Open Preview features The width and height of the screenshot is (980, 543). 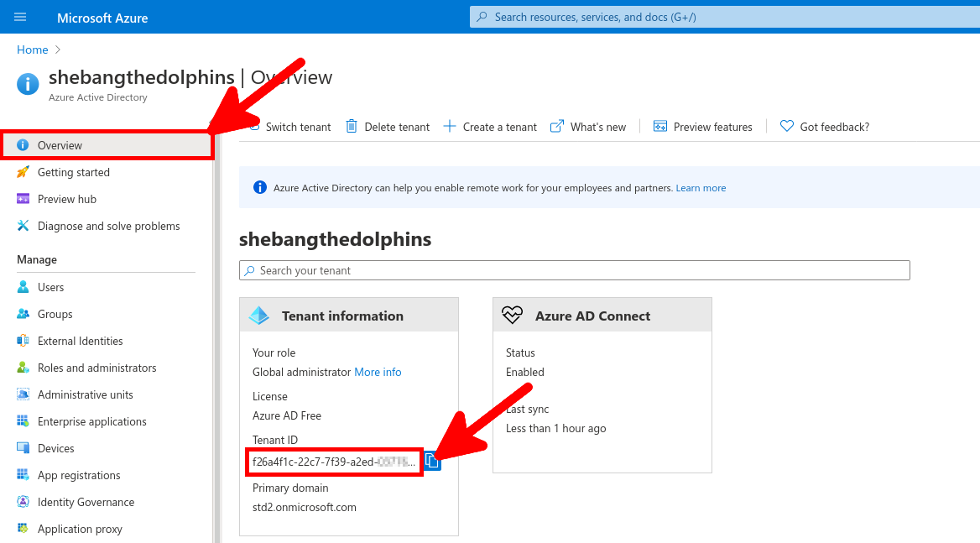coord(712,126)
